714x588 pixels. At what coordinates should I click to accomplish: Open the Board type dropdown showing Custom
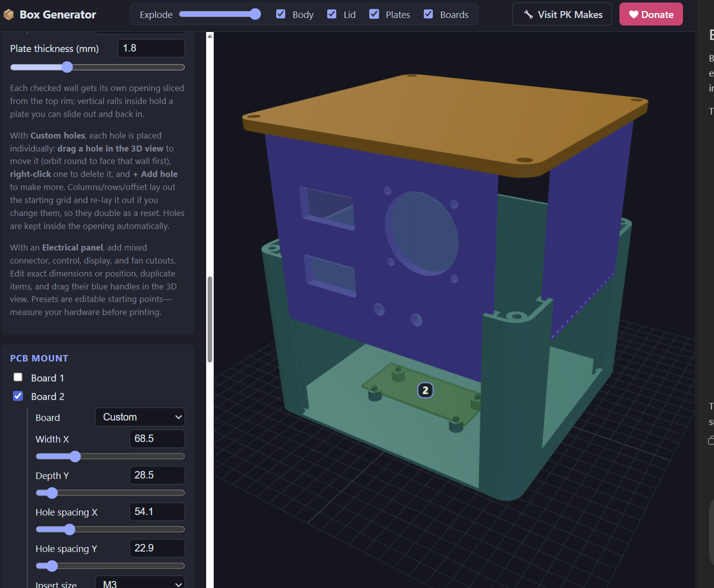tap(140, 417)
